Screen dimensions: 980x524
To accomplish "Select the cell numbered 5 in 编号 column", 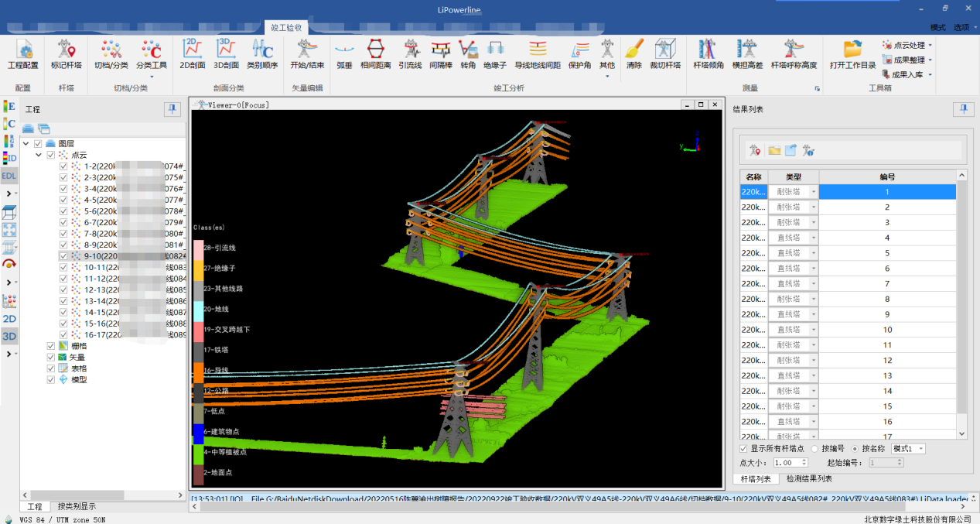I will click(x=887, y=253).
